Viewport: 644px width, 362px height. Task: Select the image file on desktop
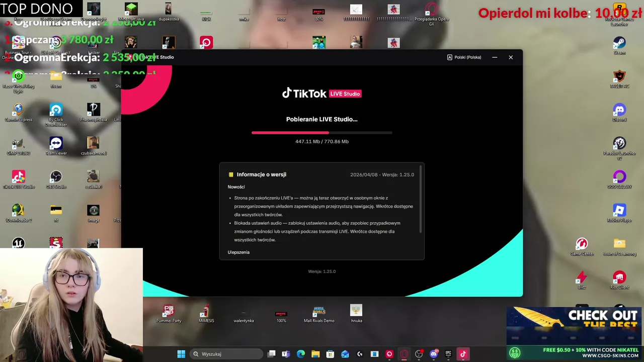click(x=93, y=213)
